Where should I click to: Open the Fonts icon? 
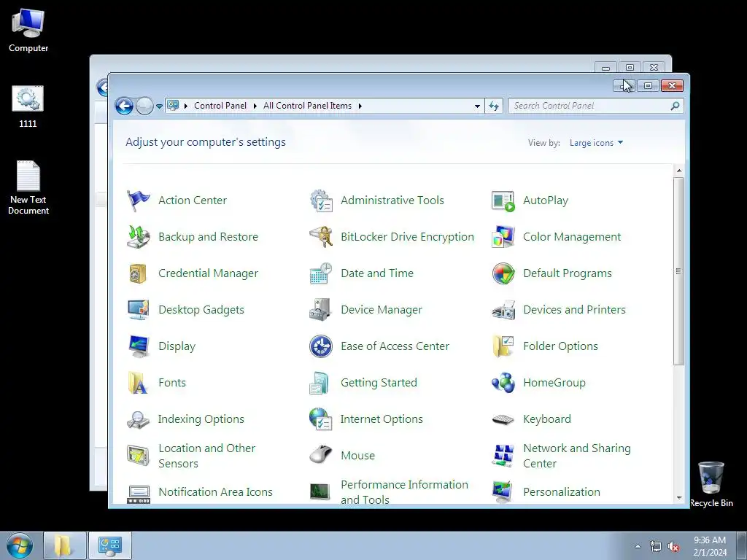click(x=138, y=383)
